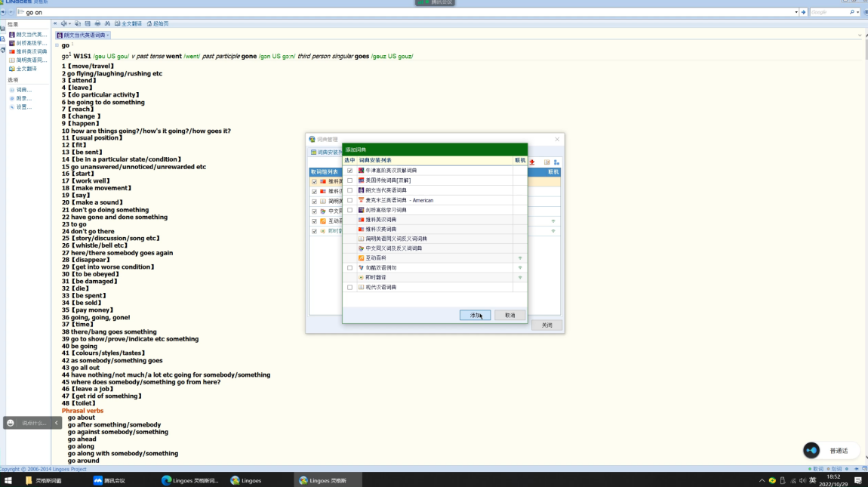This screenshot has height=487, width=868.
Task: Open Tencent Meeting from the taskbar
Action: 109,480
